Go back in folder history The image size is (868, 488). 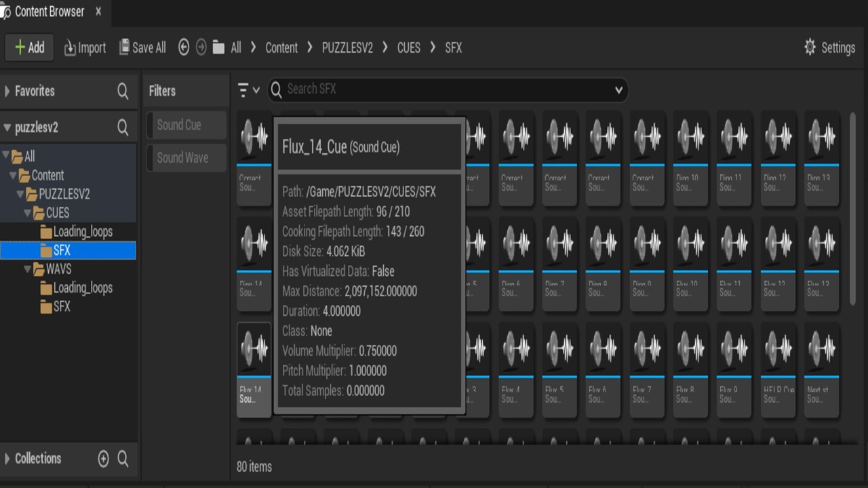click(183, 47)
